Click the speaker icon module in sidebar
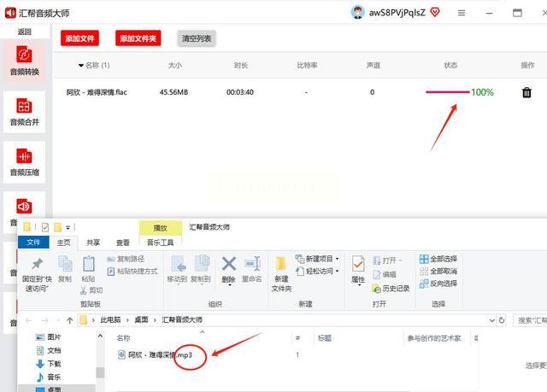Viewport: 547px width, 392px height. [24, 207]
